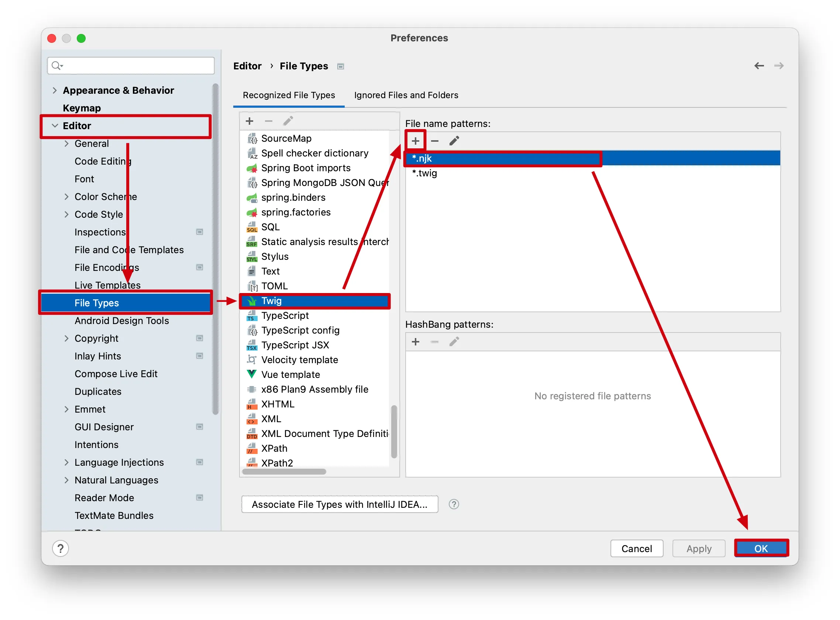This screenshot has height=620, width=840.
Task: Select the *.njk file name pattern
Action: 593,158
